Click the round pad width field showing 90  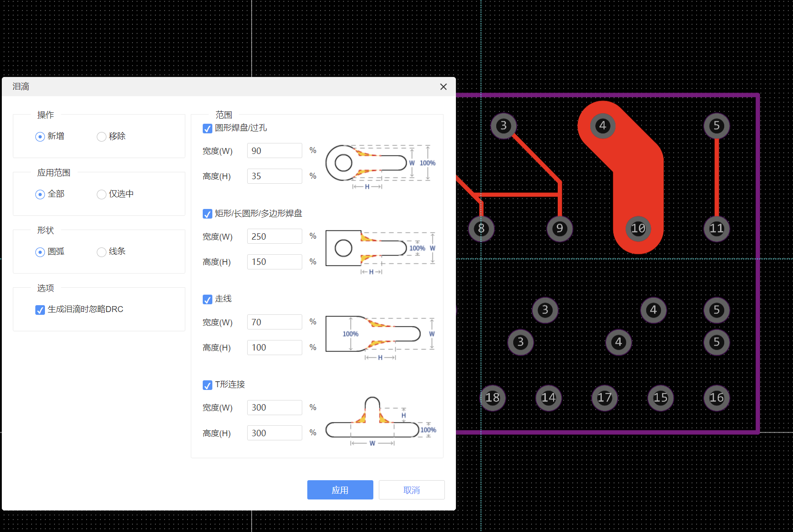click(x=274, y=151)
